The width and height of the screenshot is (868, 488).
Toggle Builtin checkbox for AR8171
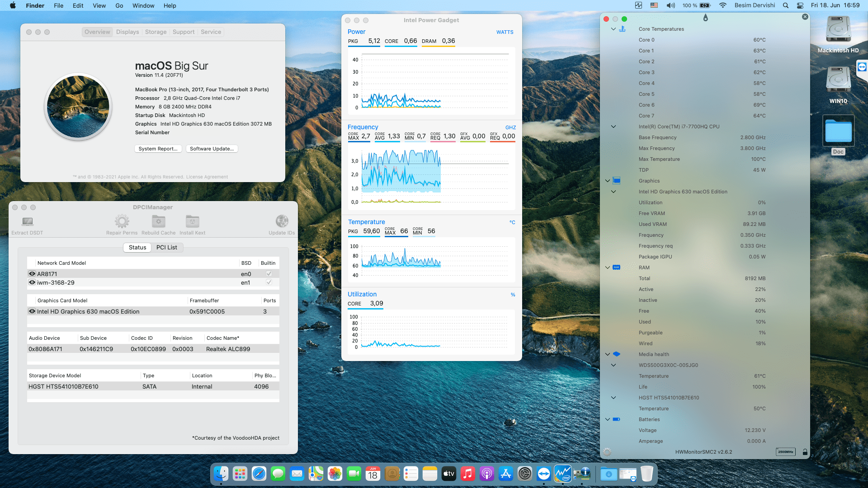coord(269,274)
